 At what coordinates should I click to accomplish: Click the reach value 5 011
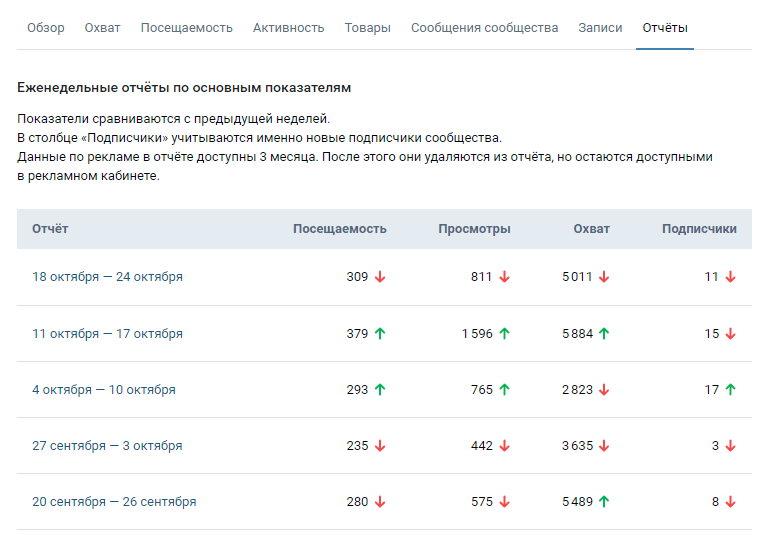point(577,277)
